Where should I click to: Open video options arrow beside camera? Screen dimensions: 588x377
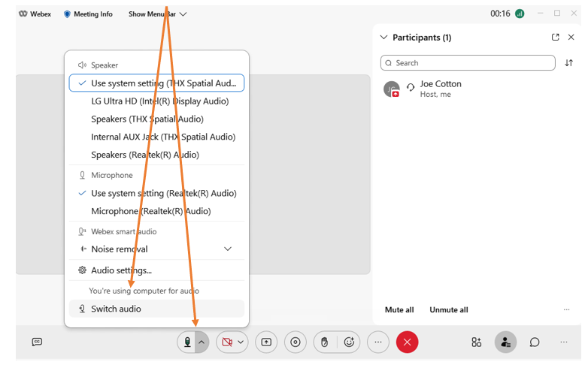(241, 342)
